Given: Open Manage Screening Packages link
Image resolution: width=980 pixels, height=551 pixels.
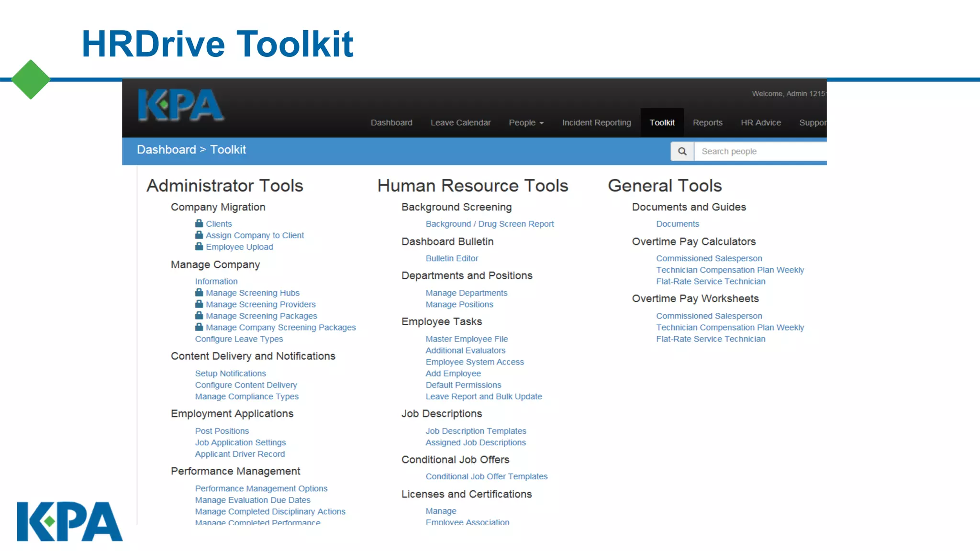Looking at the screenshot, I should click(x=261, y=316).
